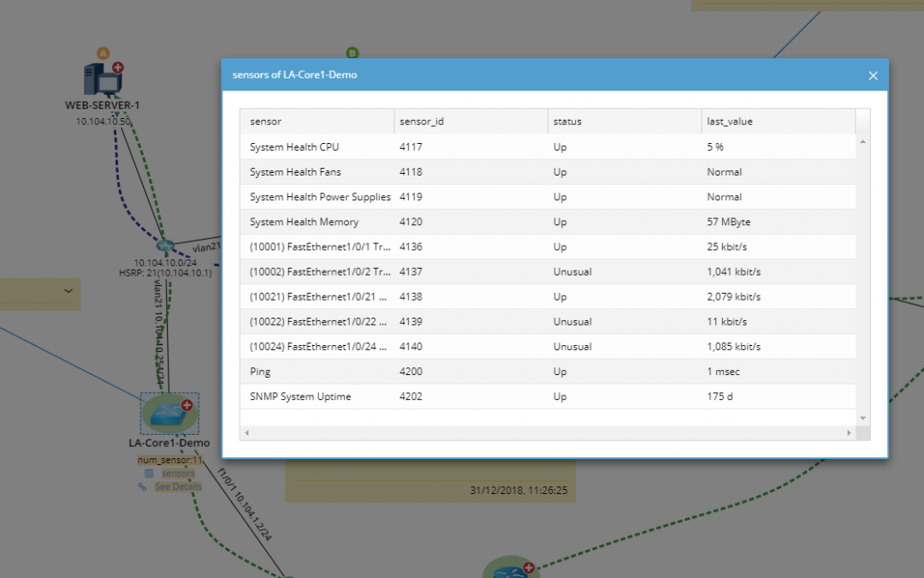Click the 175 d uptime value

coord(720,396)
